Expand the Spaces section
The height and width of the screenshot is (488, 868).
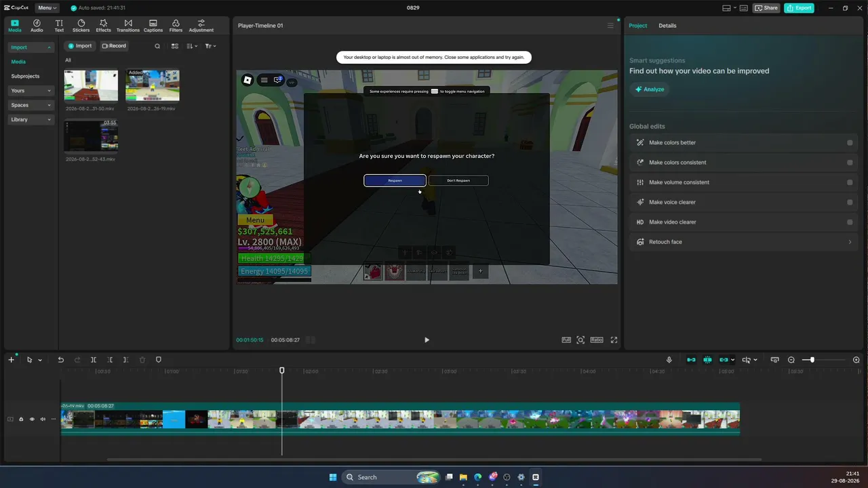click(x=49, y=105)
